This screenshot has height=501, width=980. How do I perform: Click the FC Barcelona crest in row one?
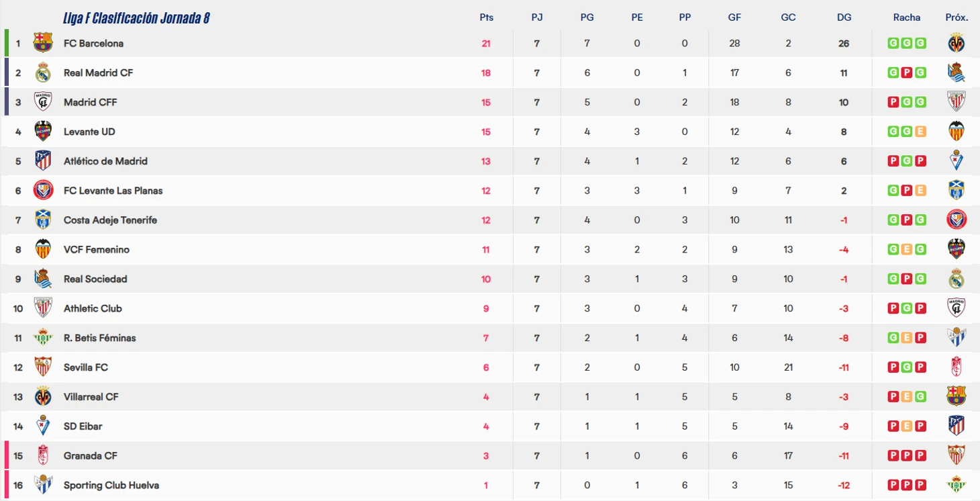[43, 43]
